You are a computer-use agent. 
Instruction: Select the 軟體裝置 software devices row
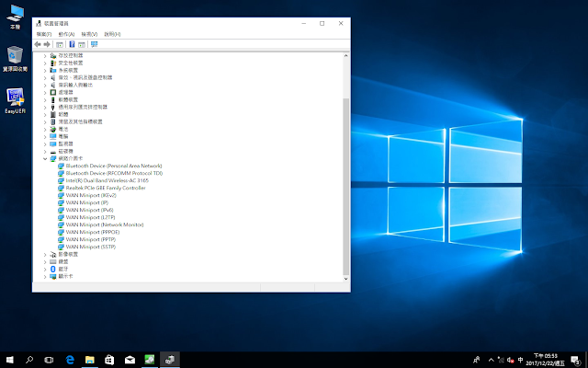click(68, 99)
